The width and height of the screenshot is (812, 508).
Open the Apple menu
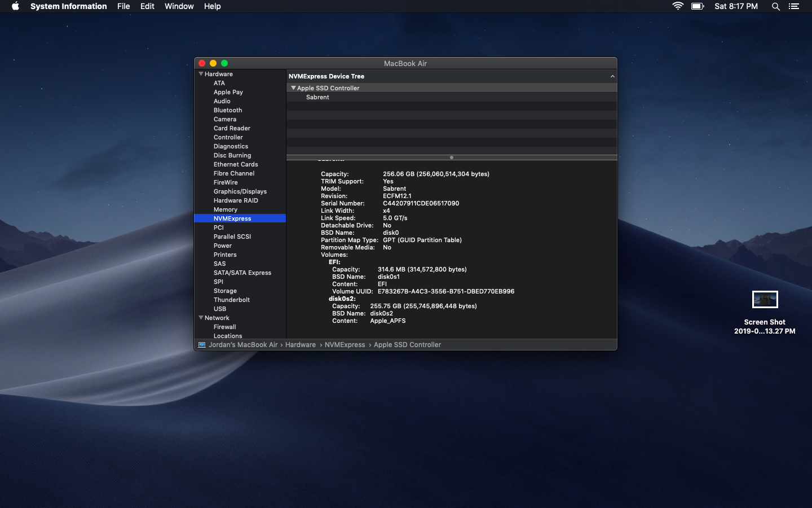click(x=15, y=6)
